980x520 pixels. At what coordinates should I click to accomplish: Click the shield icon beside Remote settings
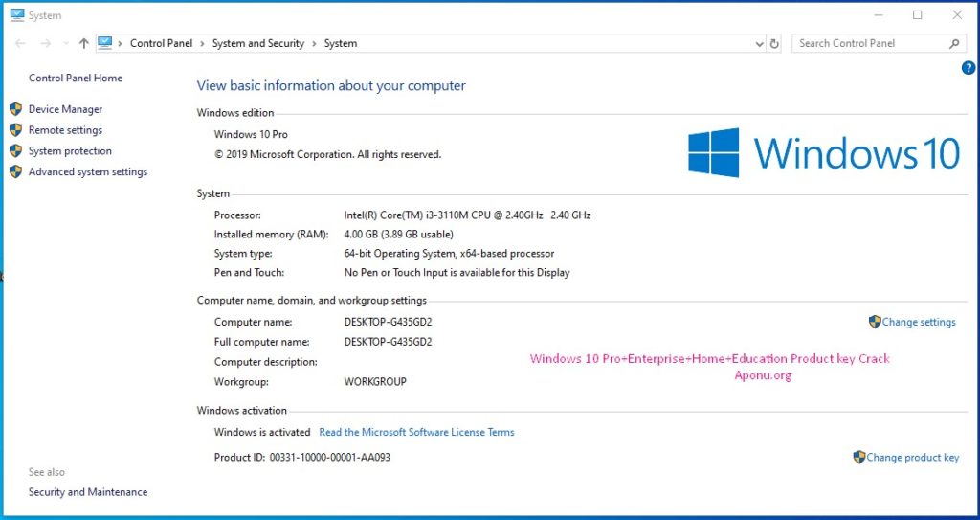tap(15, 130)
